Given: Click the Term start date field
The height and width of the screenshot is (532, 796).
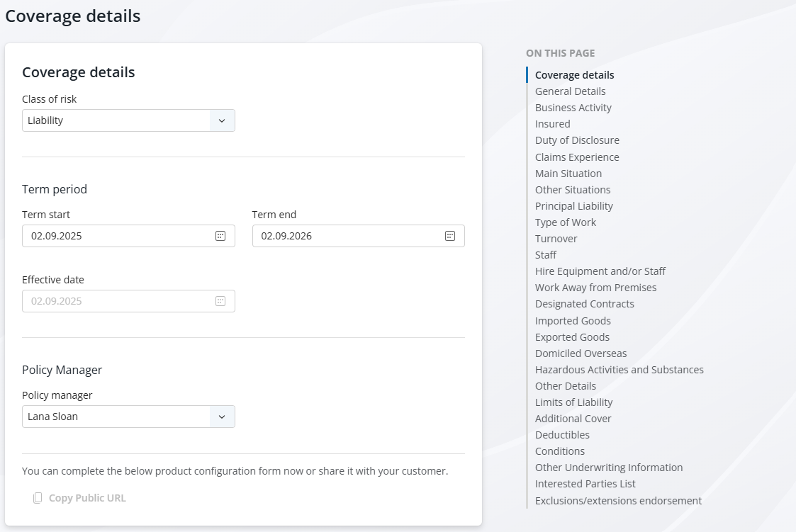Looking at the screenshot, I should tap(117, 236).
